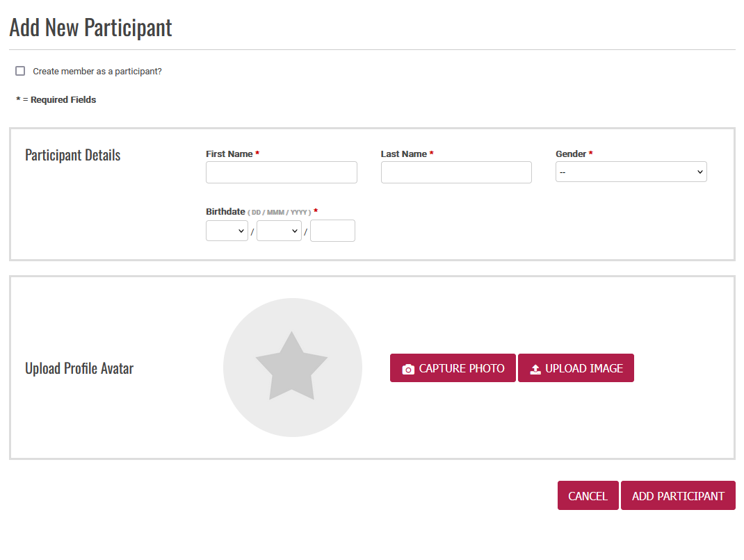Click the Capture Photo button
Screen dimensions: 744x560
point(453,368)
